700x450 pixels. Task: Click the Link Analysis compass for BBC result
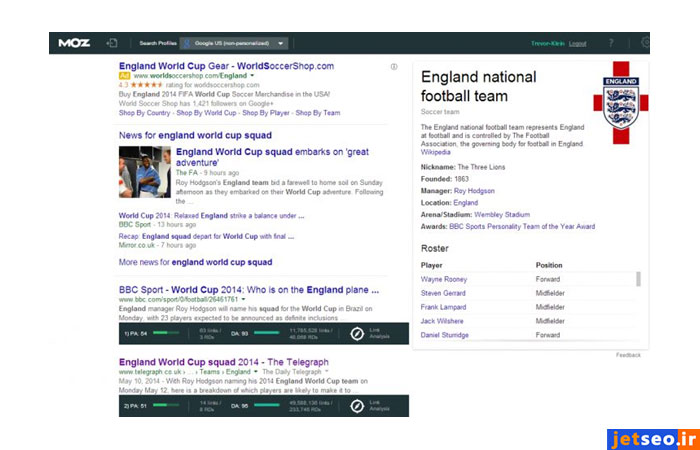[x=356, y=332]
